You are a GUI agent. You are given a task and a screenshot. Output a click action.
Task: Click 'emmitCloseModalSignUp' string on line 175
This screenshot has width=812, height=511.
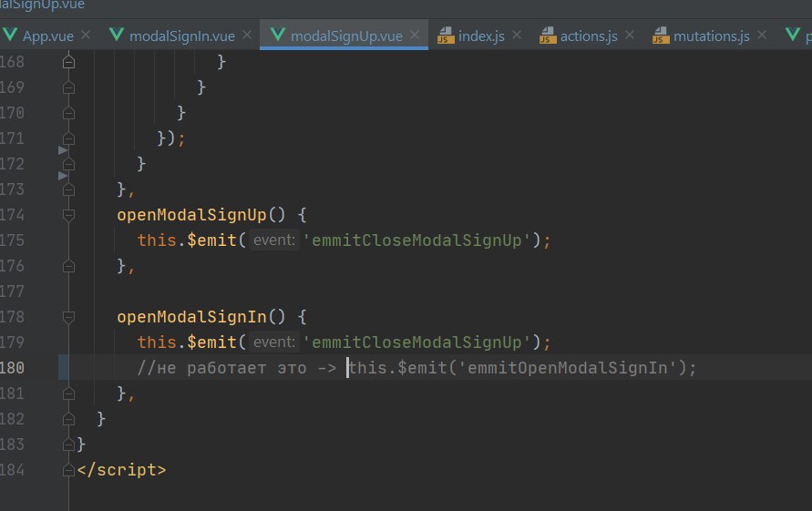point(416,240)
